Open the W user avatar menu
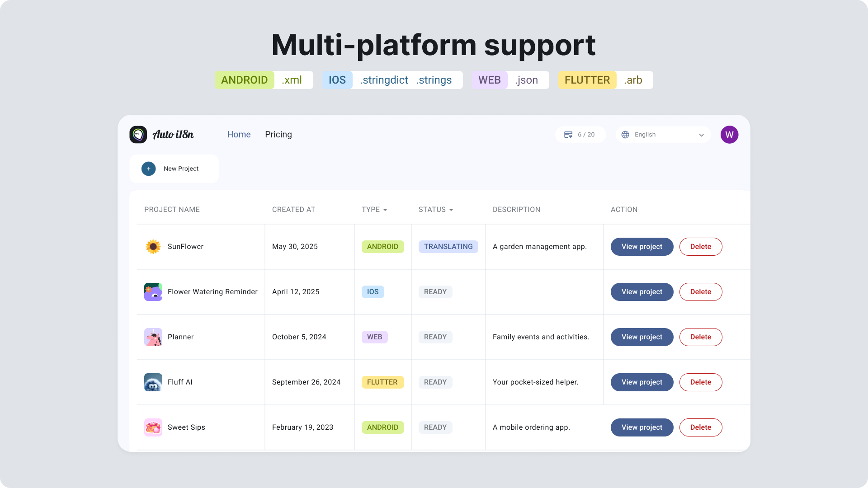 point(729,134)
